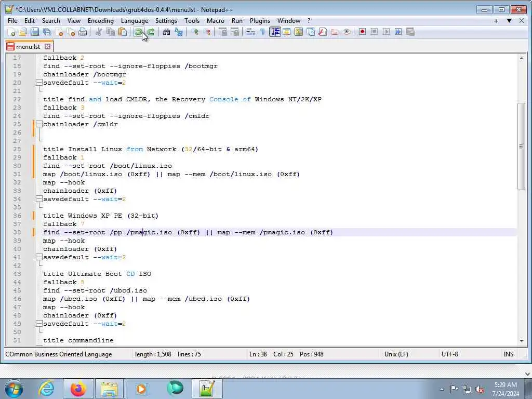This screenshot has height=399, width=532.
Task: Click the plus button in the menu bar
Action: click(496, 21)
